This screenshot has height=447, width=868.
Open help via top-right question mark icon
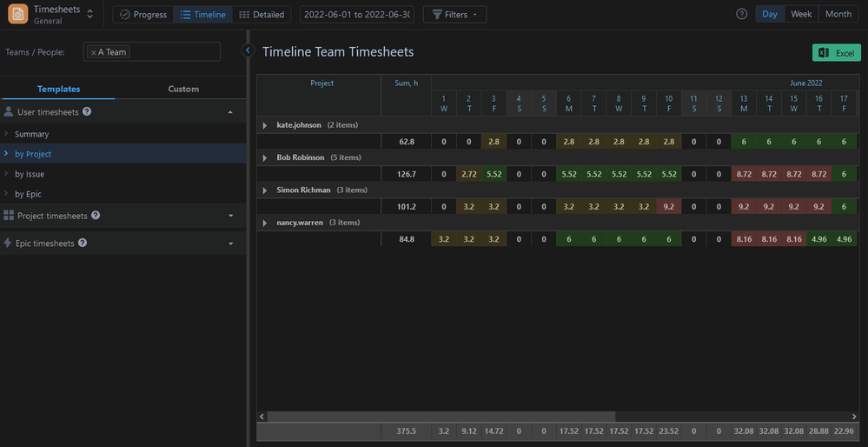[742, 15]
